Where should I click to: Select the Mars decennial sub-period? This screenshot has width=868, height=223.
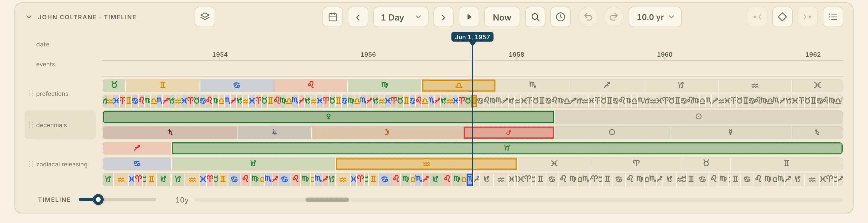[508, 132]
